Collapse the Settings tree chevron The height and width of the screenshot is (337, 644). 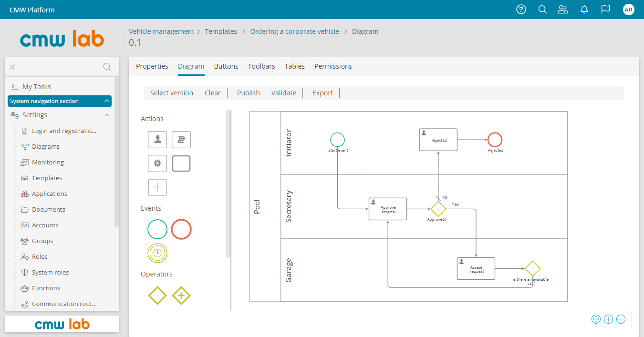[107, 115]
